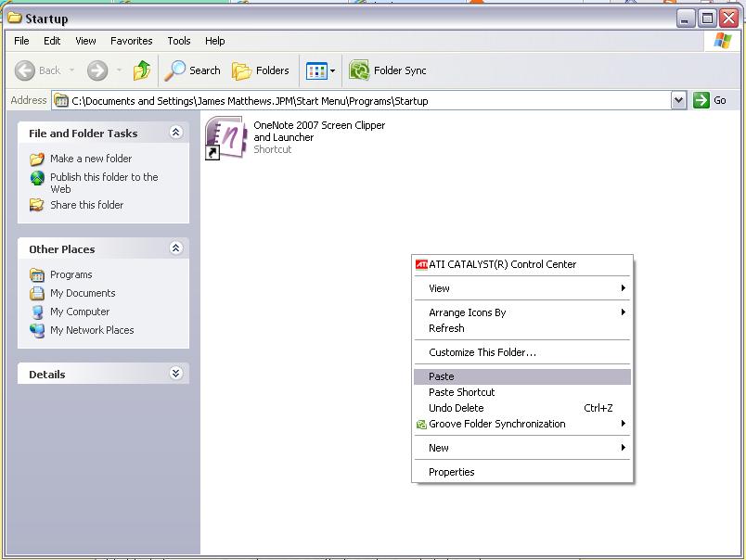Click the green Go arrow button
The width and height of the screenshot is (746, 560).
[x=701, y=100]
